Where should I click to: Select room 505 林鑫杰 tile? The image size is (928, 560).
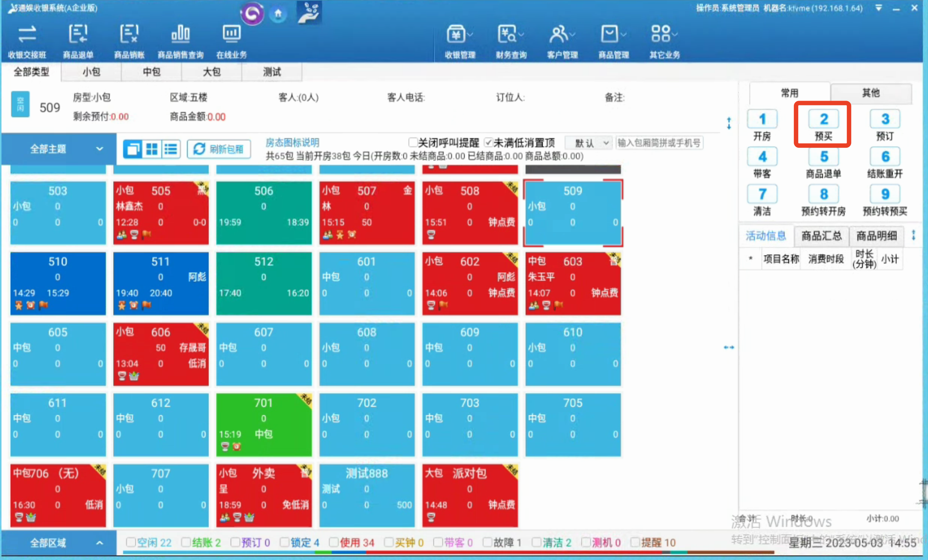(x=161, y=213)
